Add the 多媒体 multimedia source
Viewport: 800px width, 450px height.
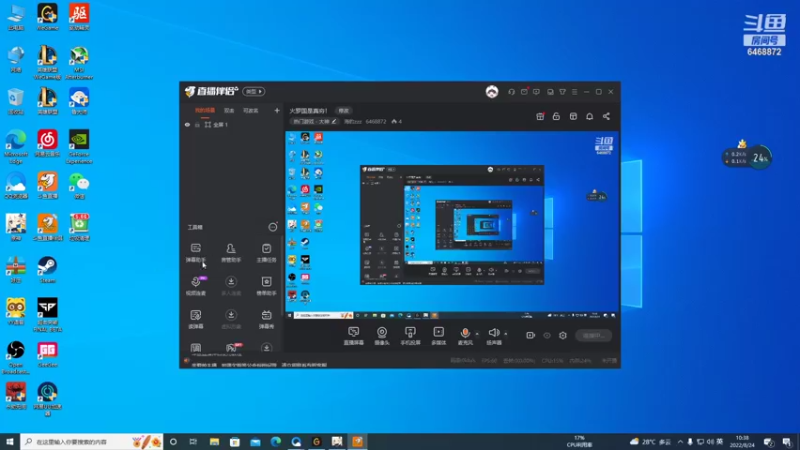coord(438,336)
